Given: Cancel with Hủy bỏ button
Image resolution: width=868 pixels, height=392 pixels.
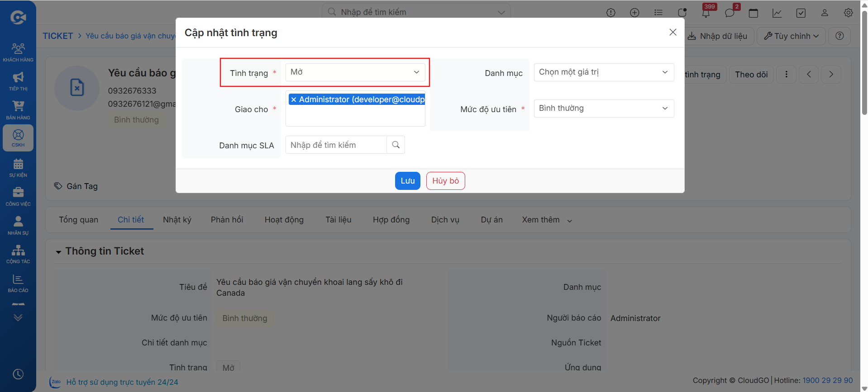Looking at the screenshot, I should pyautogui.click(x=446, y=181).
